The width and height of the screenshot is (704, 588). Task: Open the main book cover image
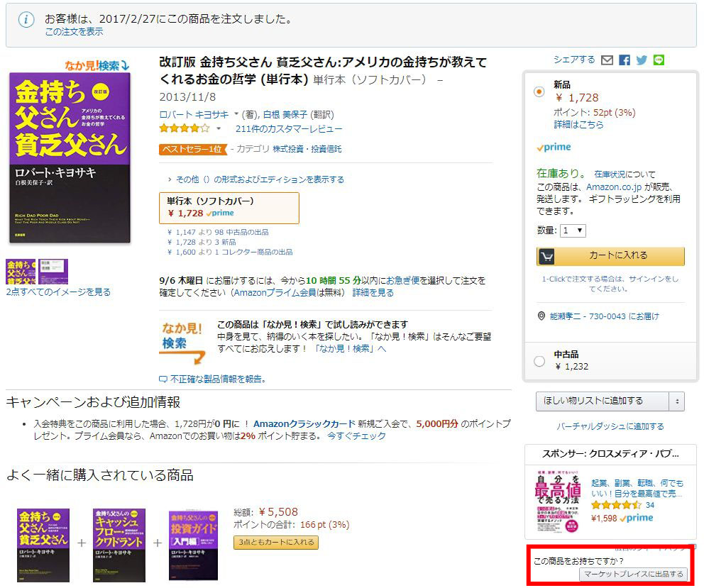(x=70, y=157)
